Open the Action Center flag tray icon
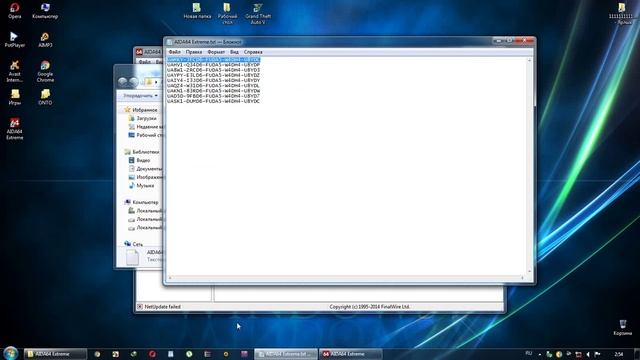Screen dimensions: 640x360 [x=598, y=354]
